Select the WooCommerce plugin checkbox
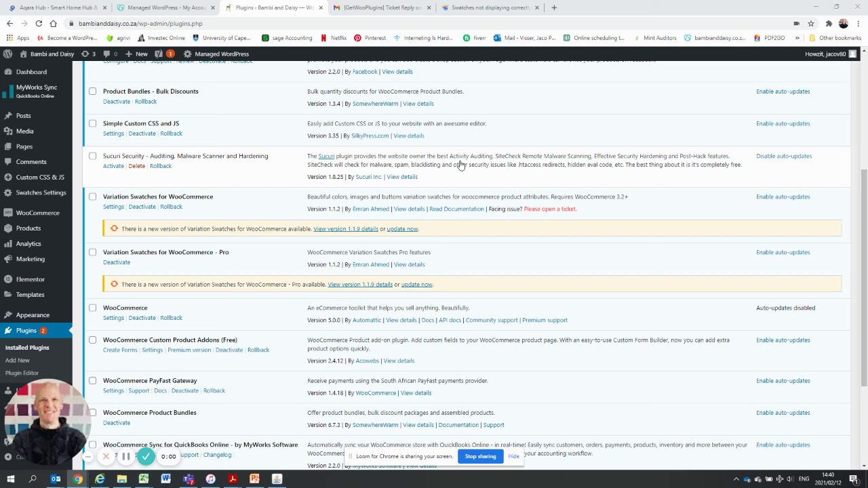This screenshot has width=868, height=488. [x=93, y=308]
